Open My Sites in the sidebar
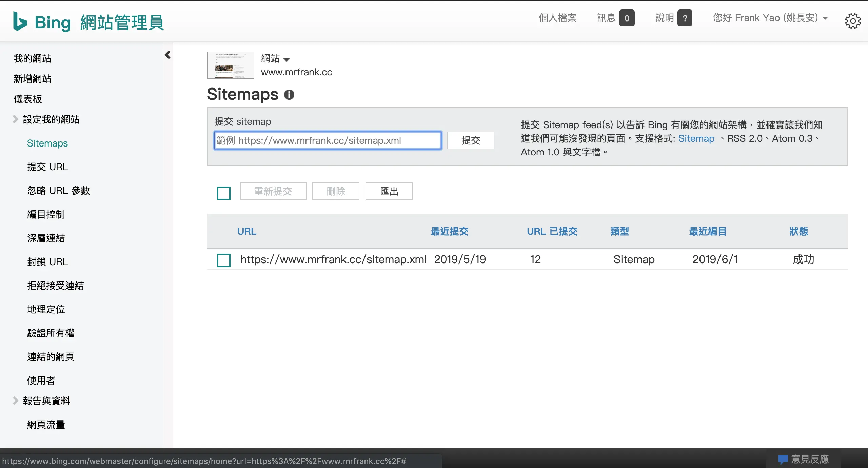Image resolution: width=868 pixels, height=468 pixels. point(33,58)
